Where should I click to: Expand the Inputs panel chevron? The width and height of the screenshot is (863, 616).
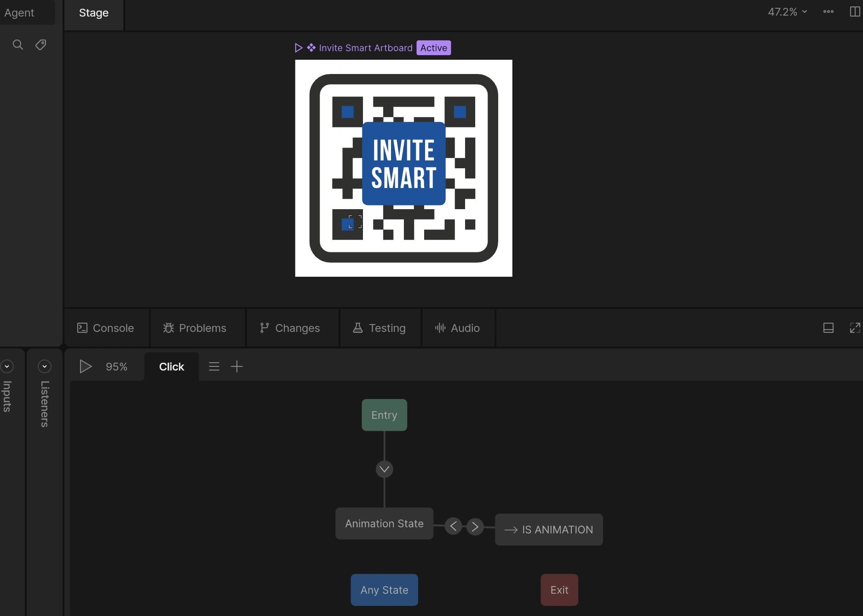coord(7,366)
